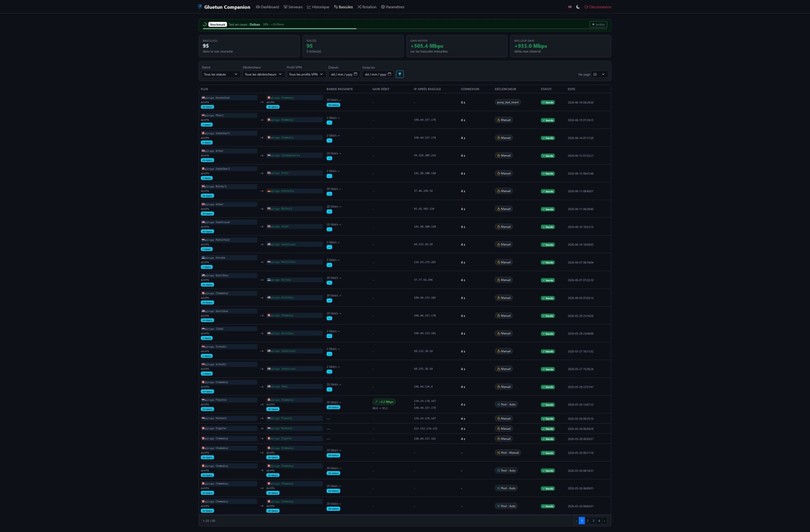Click the language flag icon
The image size is (810, 532).
tap(570, 7)
